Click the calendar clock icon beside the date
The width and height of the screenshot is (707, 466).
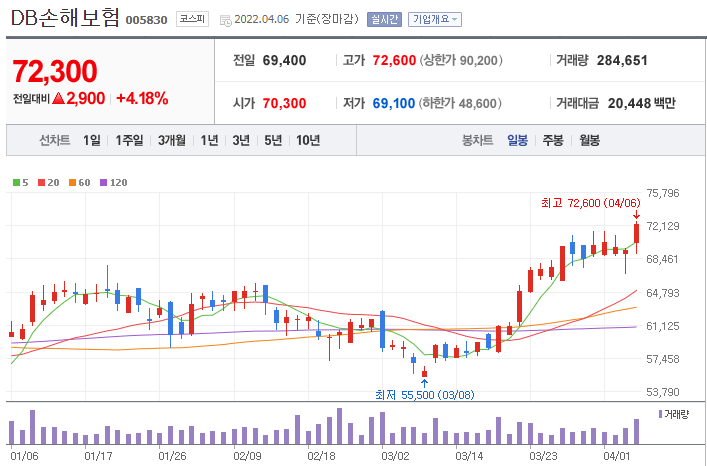pyautogui.click(x=225, y=20)
